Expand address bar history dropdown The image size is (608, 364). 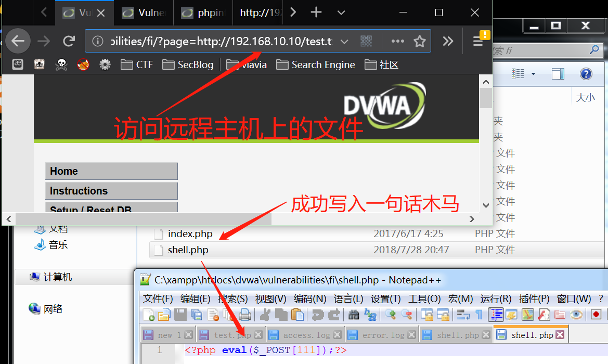[x=344, y=42]
